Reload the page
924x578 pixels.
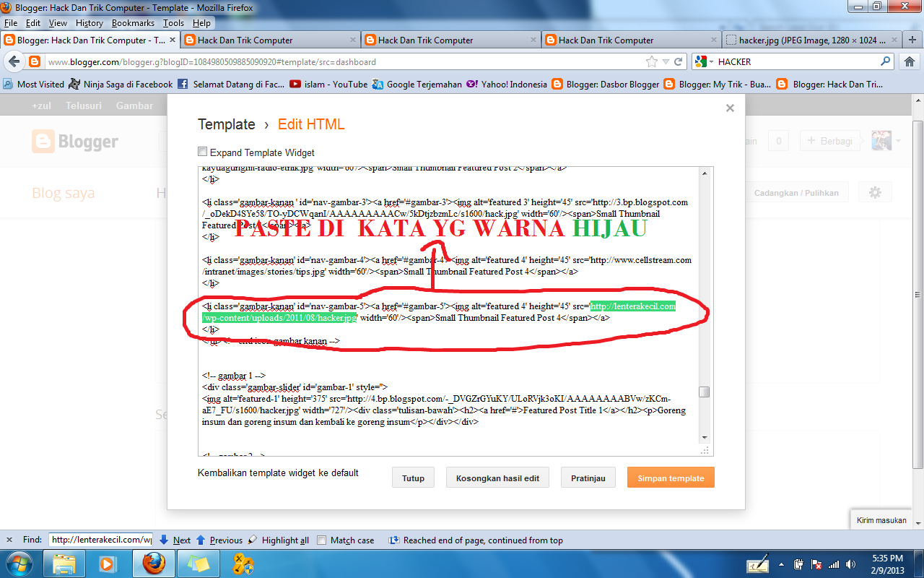point(679,62)
